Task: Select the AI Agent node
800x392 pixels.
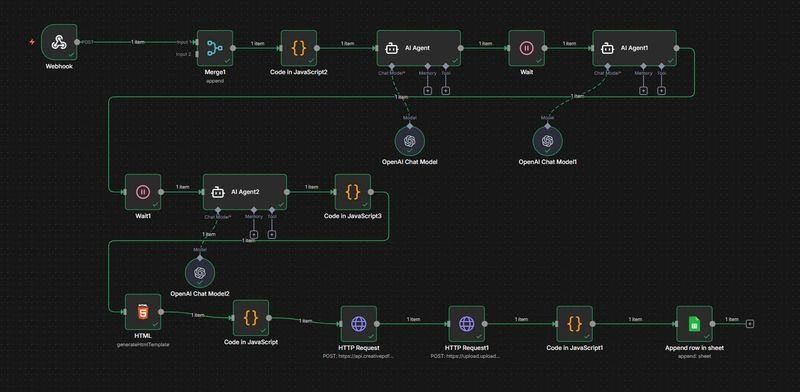Action: [x=418, y=48]
